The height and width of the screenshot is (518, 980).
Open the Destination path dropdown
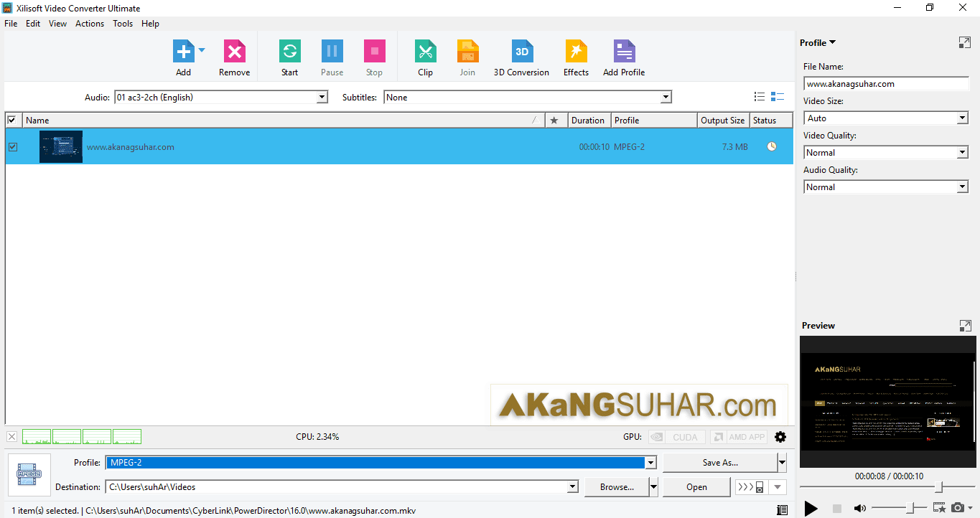[572, 487]
